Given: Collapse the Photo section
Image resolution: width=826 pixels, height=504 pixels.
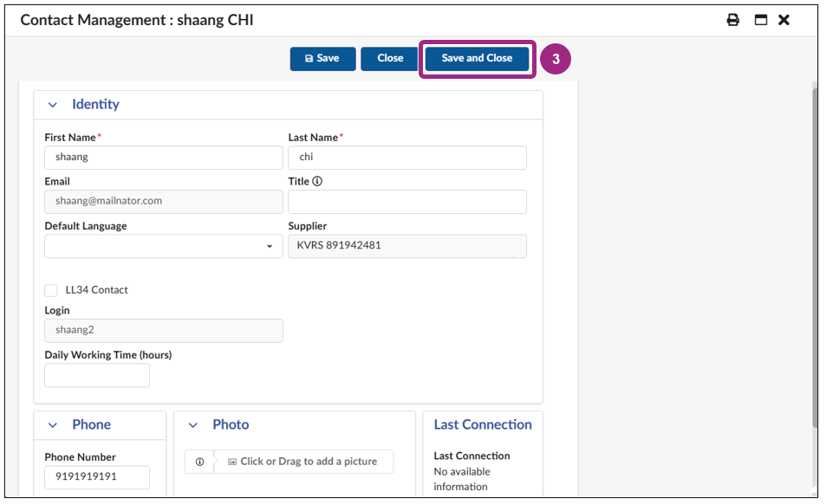Looking at the screenshot, I should (x=192, y=424).
